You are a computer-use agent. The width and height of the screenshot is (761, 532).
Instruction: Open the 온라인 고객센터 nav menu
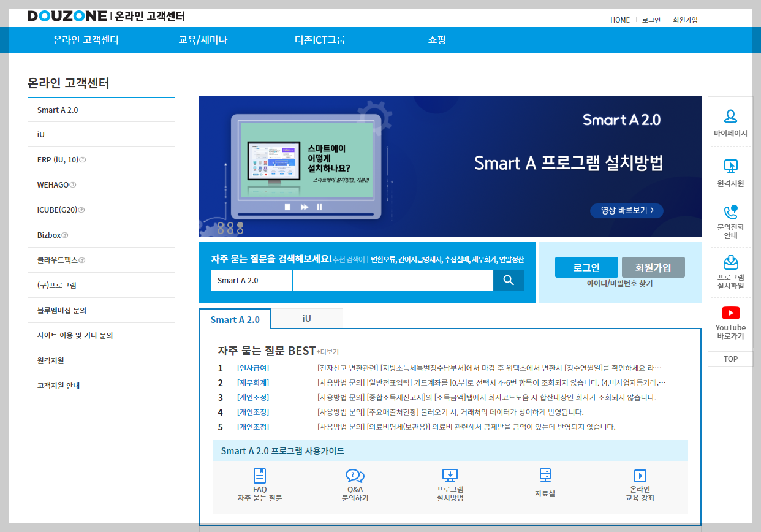click(86, 40)
